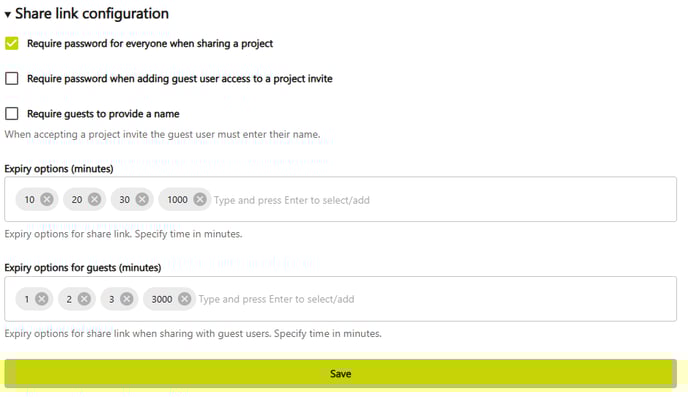This screenshot has width=688, height=397.
Task: Uncheck Require password for everyone when sharing
Action: coord(12,43)
